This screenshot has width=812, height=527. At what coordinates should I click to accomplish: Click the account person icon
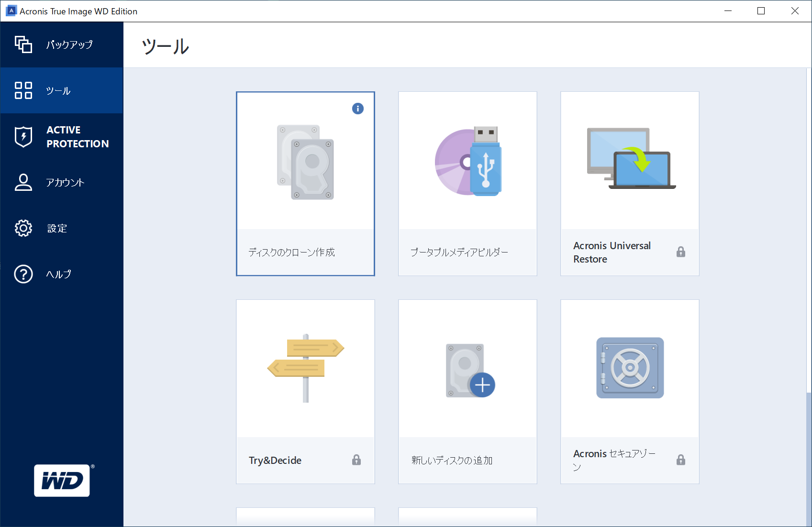click(23, 182)
